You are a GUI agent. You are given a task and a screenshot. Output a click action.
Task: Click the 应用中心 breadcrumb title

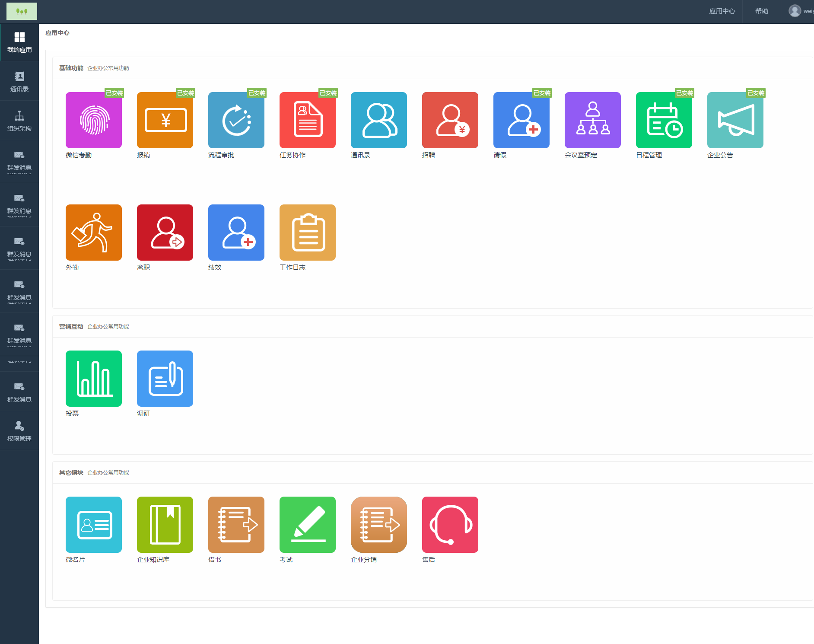click(x=57, y=33)
